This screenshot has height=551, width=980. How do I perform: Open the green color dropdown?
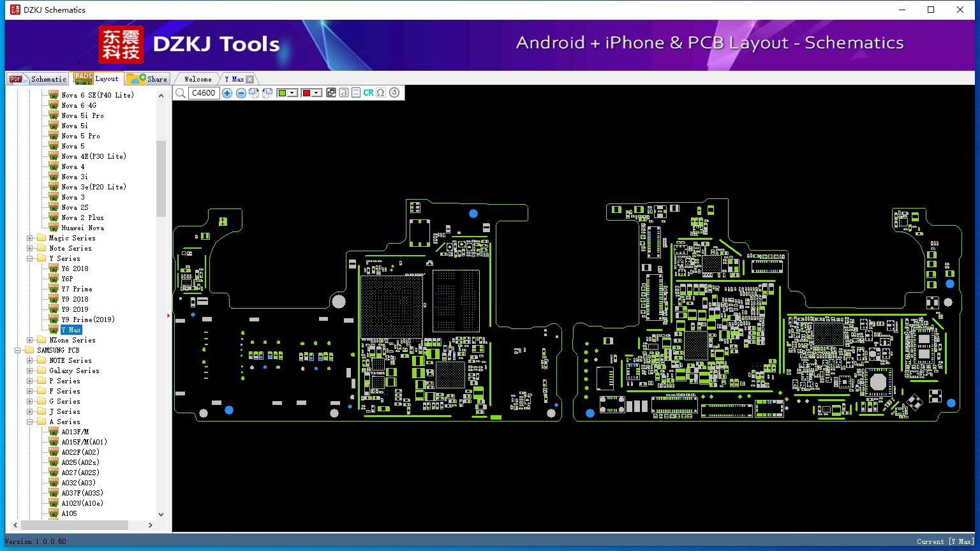(x=293, y=93)
